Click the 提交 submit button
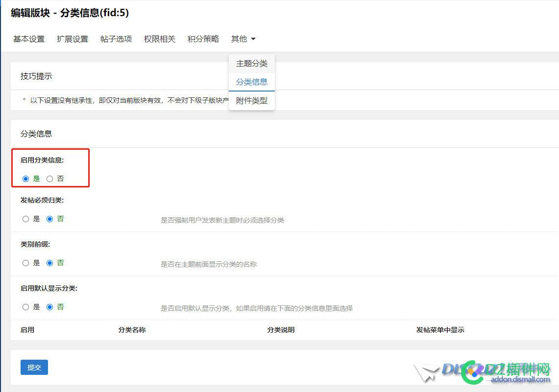 point(34,367)
